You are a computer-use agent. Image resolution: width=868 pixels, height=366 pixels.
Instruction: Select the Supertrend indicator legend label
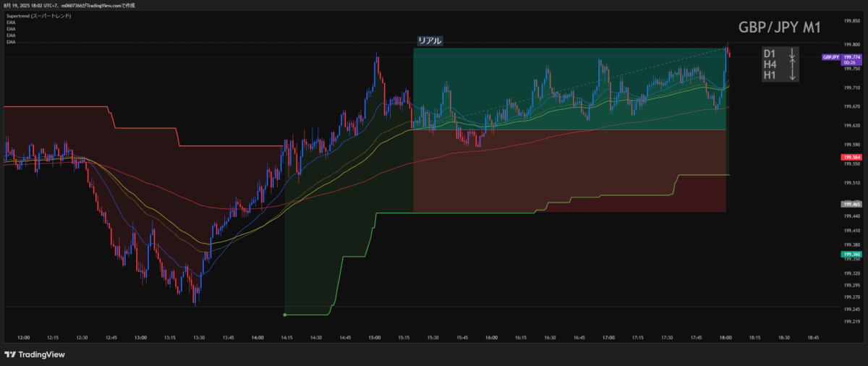click(39, 16)
